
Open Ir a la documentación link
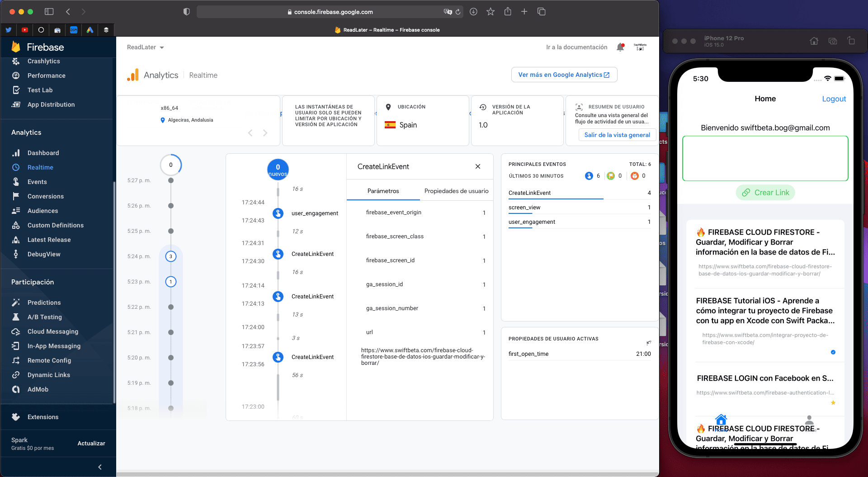click(x=576, y=47)
